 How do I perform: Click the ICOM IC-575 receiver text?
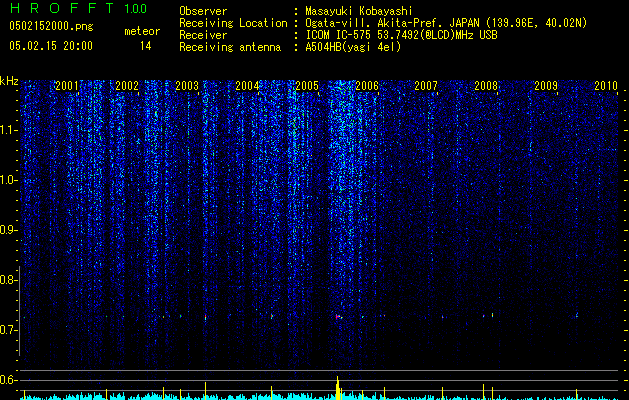point(401,35)
